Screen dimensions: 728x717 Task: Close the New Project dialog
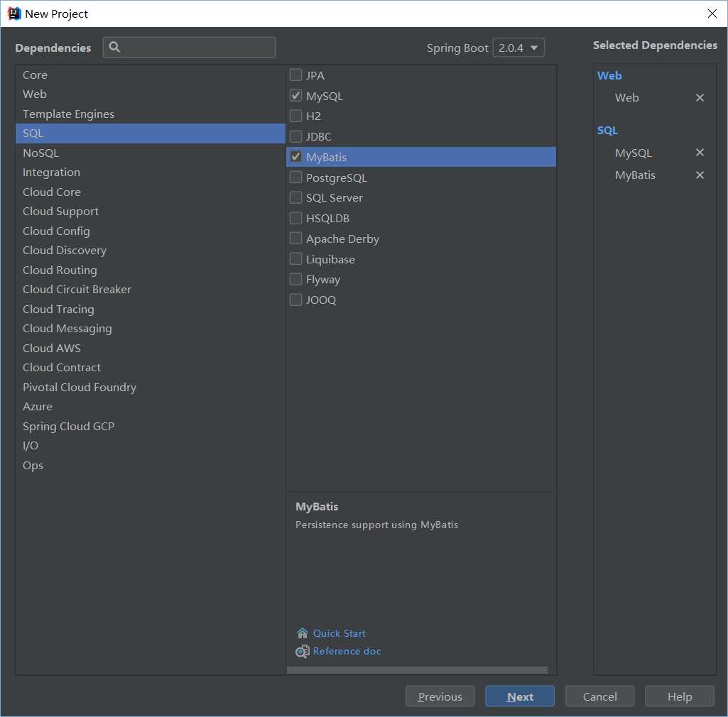[712, 13]
